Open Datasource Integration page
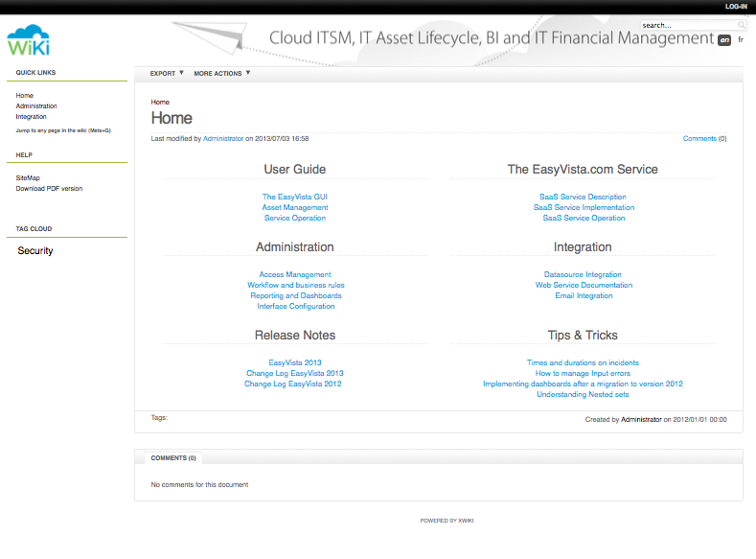 tap(583, 274)
